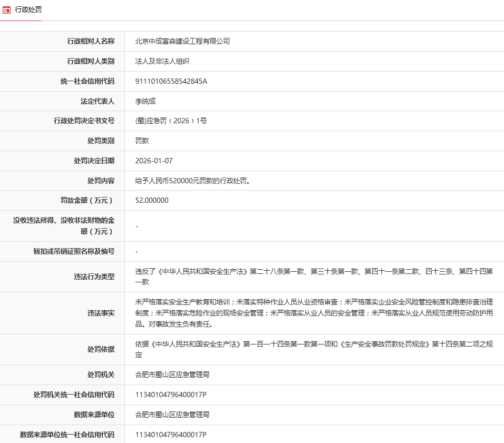Click the 违法事实 label
This screenshot has width=504, height=443.
[101, 313]
